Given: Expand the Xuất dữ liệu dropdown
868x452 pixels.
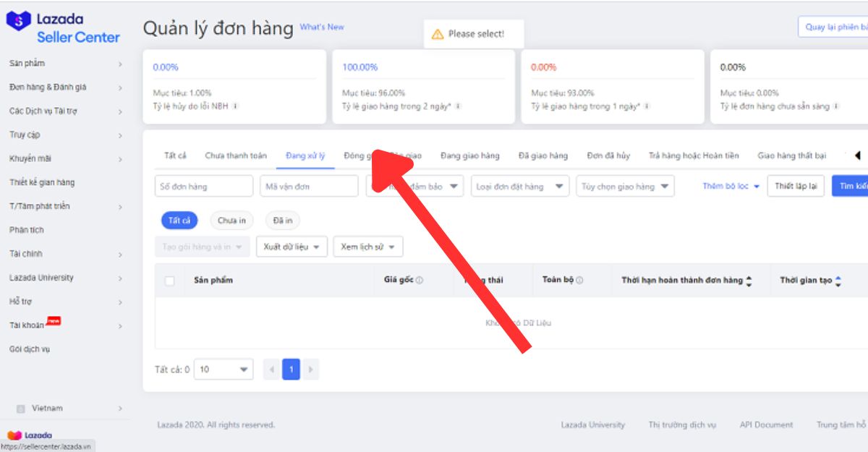Looking at the screenshot, I should click(292, 247).
